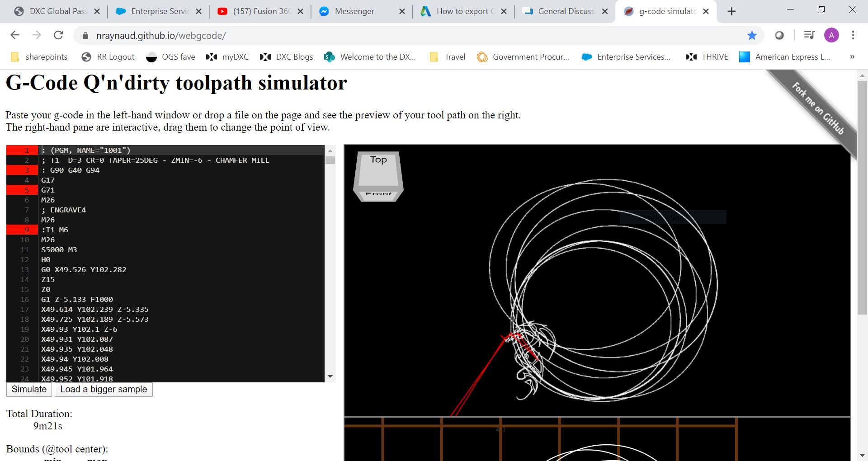Screen dimensions: 868x461
Task: Click Load a bigger sample button
Action: (104, 390)
